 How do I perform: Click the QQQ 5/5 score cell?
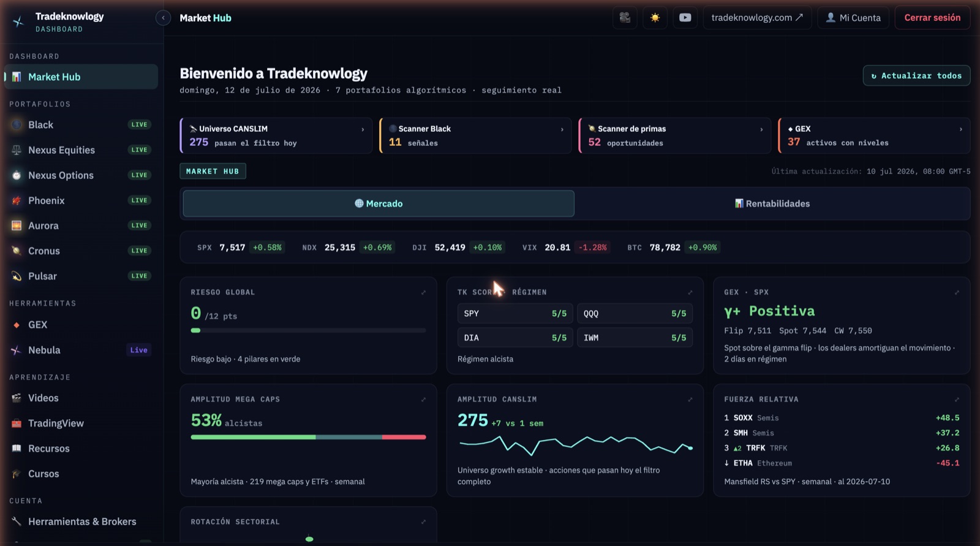[635, 313]
